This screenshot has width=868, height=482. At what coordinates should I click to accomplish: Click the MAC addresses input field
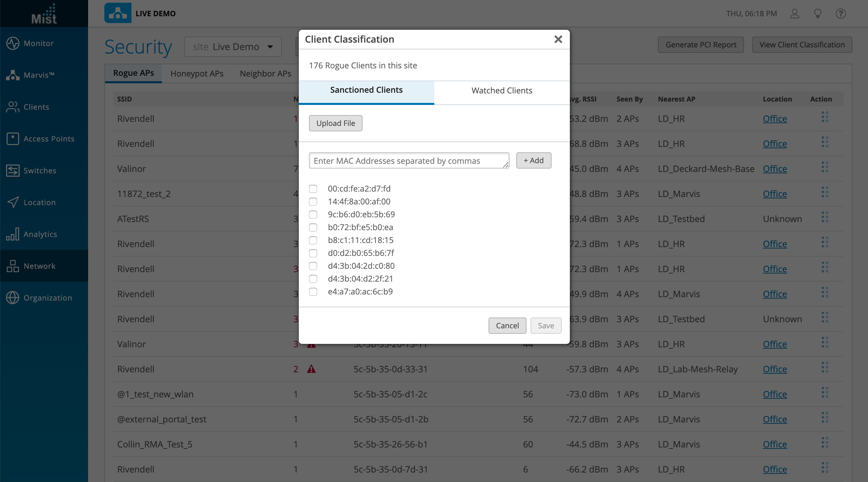(409, 161)
